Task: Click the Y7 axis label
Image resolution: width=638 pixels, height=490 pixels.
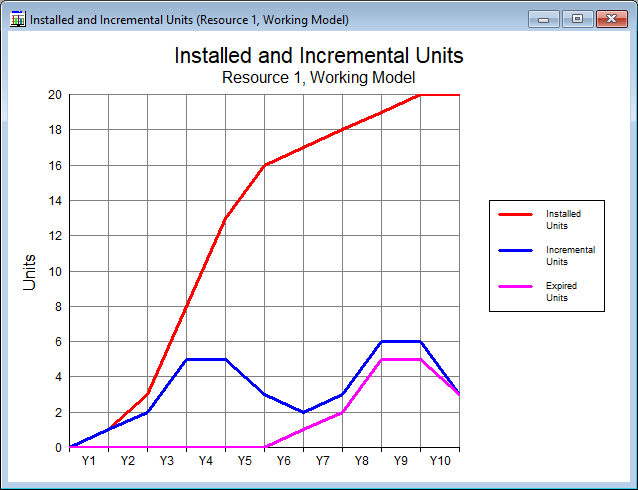Action: pyautogui.click(x=323, y=461)
